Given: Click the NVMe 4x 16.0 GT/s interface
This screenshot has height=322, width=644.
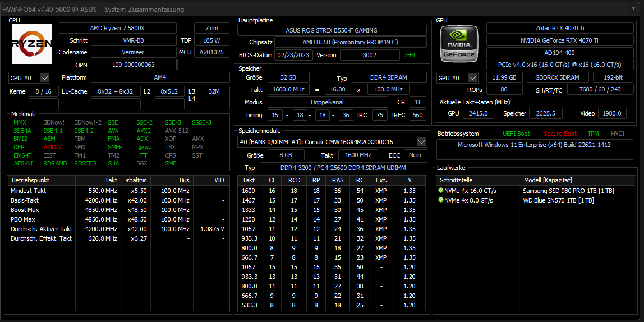Looking at the screenshot, I should (470, 191).
